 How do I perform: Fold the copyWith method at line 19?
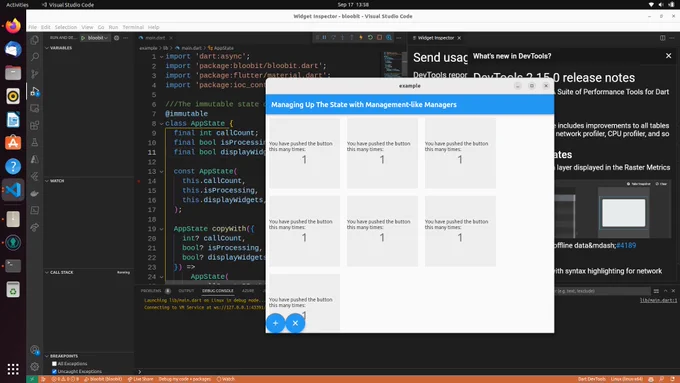[x=161, y=229]
